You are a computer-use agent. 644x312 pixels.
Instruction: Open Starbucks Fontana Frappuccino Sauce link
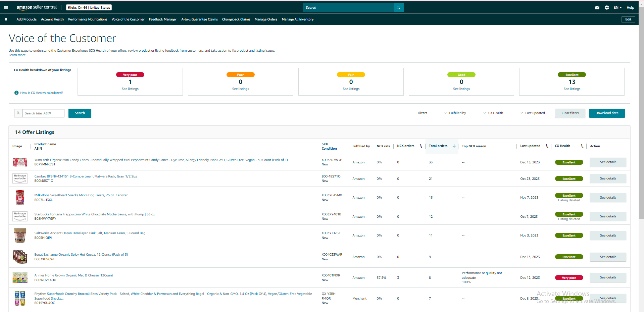[x=95, y=214]
